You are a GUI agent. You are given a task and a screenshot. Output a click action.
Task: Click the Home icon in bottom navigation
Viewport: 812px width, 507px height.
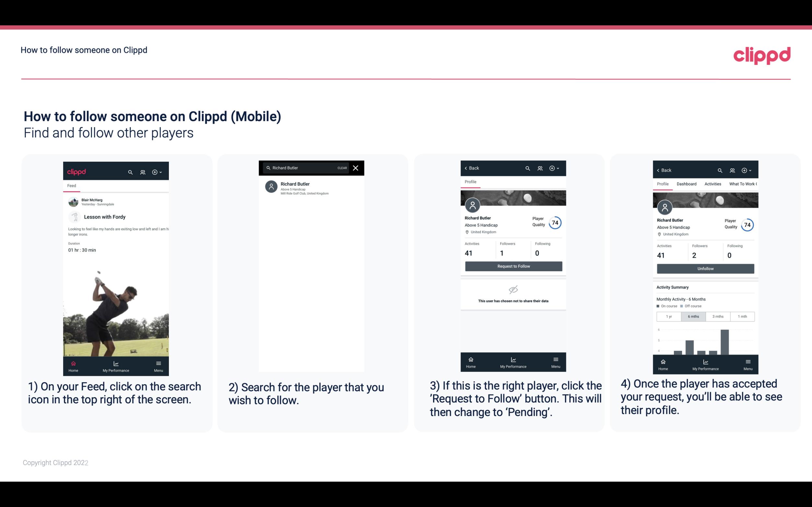[x=72, y=363]
